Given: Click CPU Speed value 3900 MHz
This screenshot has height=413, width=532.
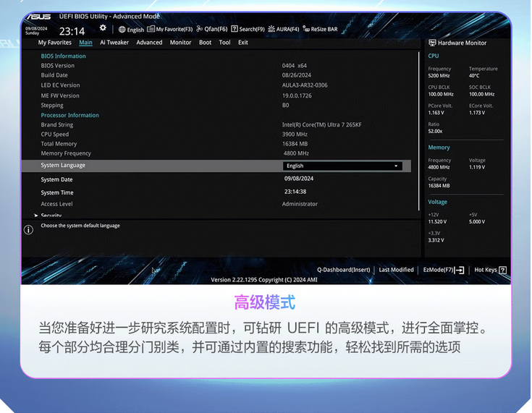Looking at the screenshot, I should coord(295,135).
